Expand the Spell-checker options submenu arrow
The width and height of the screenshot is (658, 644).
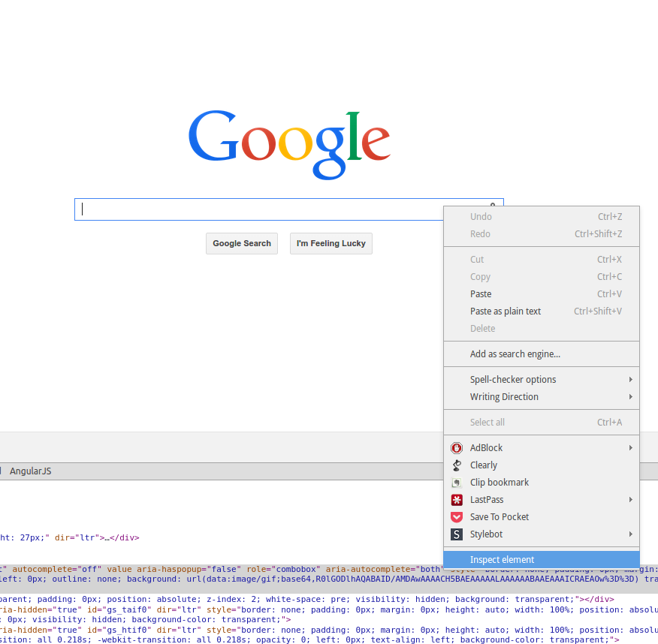(x=630, y=380)
